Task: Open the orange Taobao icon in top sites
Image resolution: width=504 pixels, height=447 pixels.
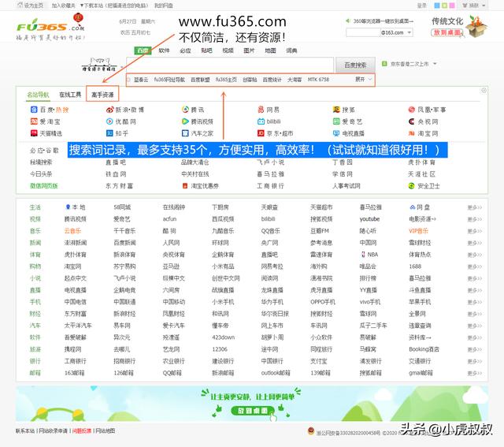Action: pyautogui.click(x=412, y=133)
